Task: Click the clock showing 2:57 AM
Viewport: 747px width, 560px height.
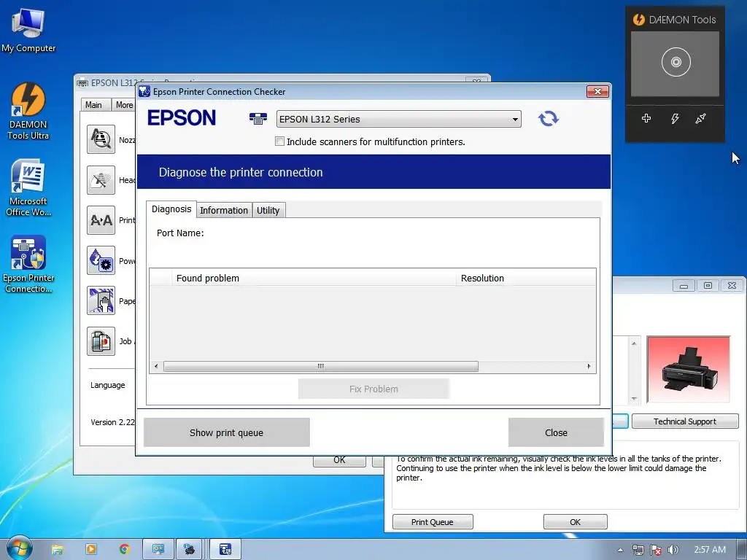Action: pos(710,550)
